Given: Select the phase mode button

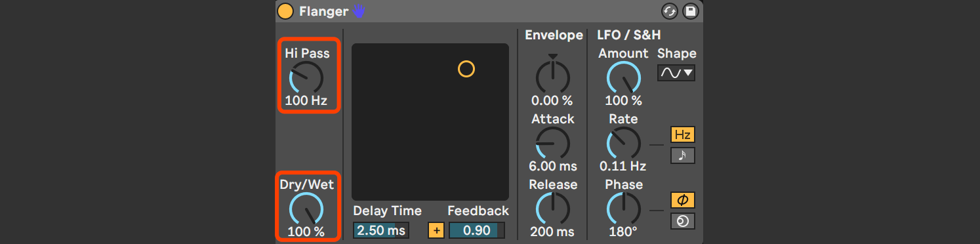Looking at the screenshot, I should coord(683,200).
